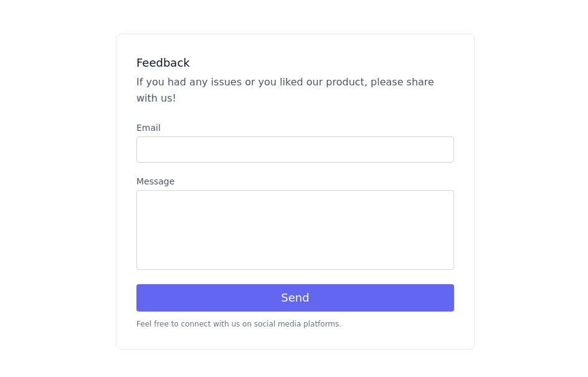Image resolution: width=588 pixels, height=377 pixels.
Task: Click the "Email" field label
Action: (148, 128)
